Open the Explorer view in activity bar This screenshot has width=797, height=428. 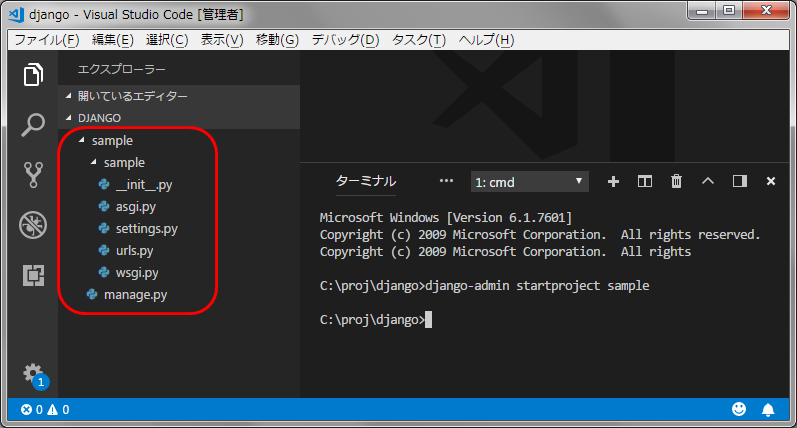[33, 75]
